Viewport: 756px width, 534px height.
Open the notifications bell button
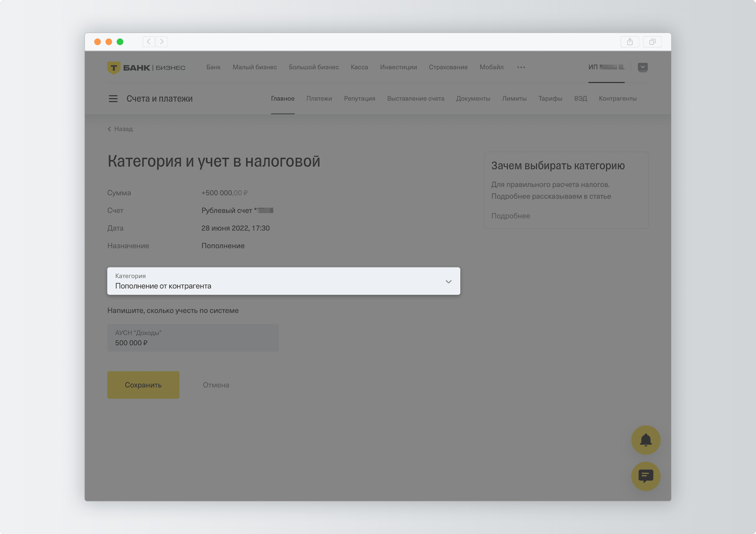645,440
